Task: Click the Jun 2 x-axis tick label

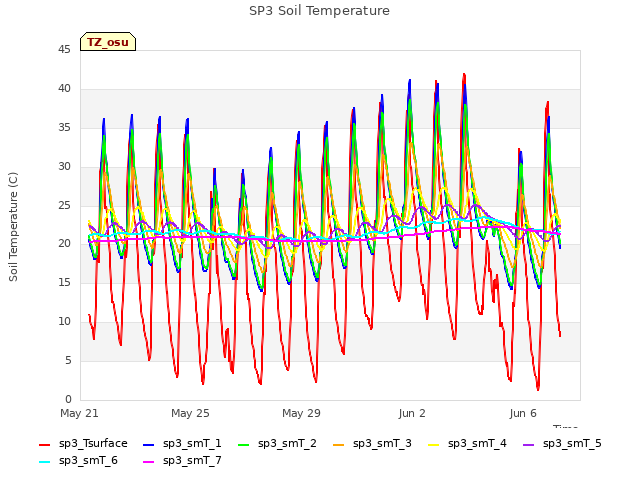Action: pyautogui.click(x=412, y=413)
